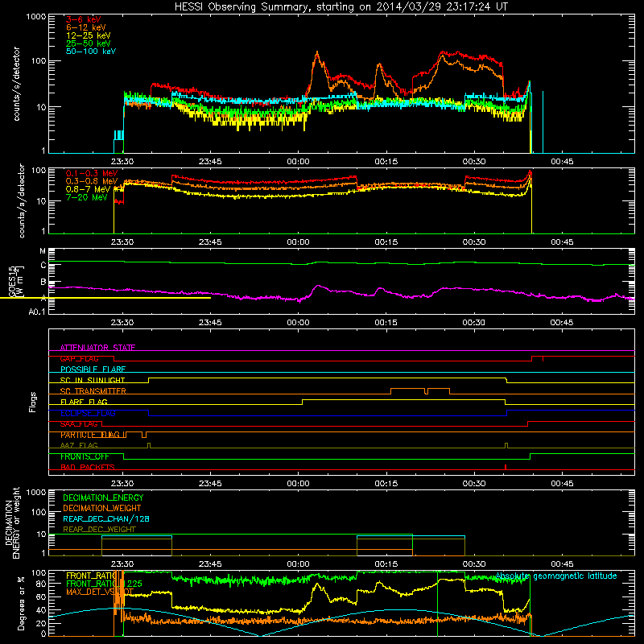The image size is (644, 644).
Task: Pick the SC_TRANSMITTER flag label
Action: point(93,391)
